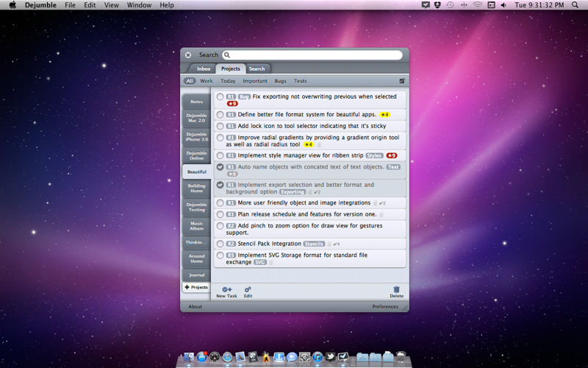This screenshot has height=368, width=588.
Task: Open Finder from the Dock
Action: click(x=189, y=356)
